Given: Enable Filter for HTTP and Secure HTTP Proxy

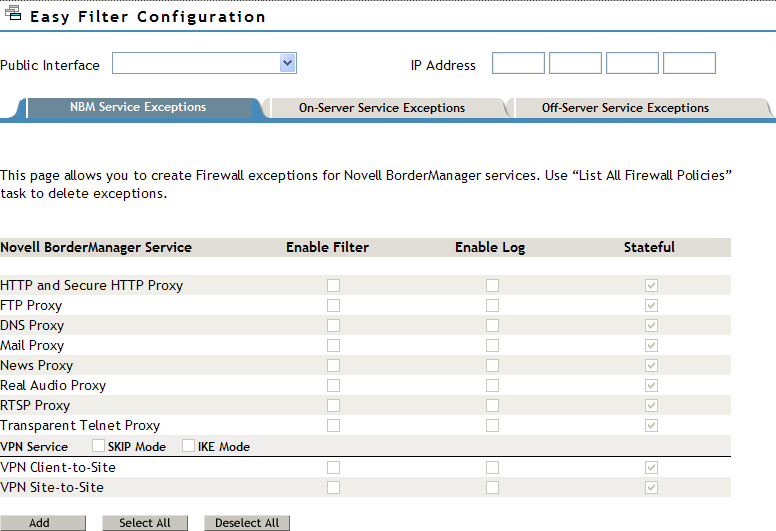Looking at the screenshot, I should pos(334,286).
